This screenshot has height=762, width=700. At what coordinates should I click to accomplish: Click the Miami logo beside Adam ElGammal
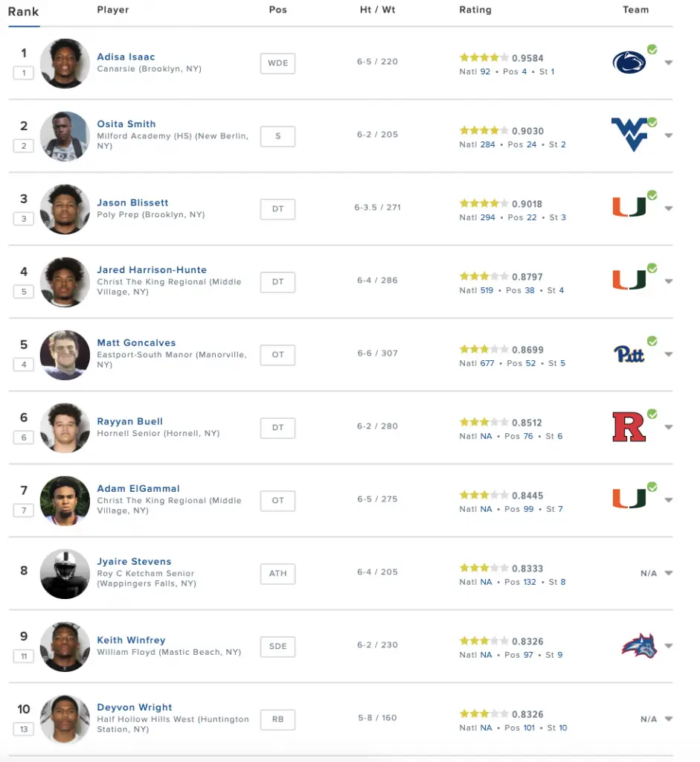coord(629,499)
